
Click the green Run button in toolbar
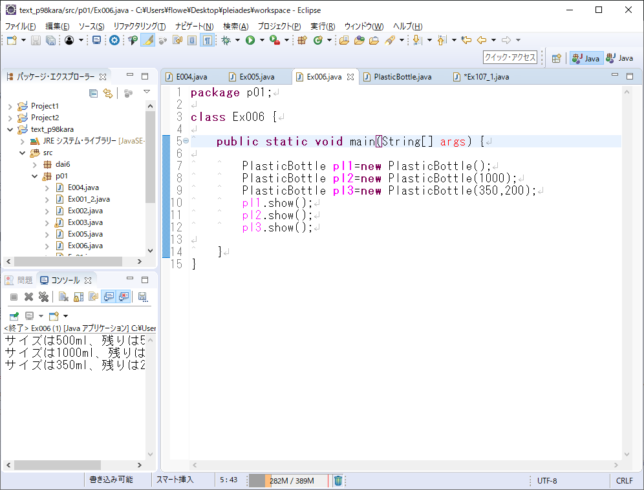coord(249,41)
